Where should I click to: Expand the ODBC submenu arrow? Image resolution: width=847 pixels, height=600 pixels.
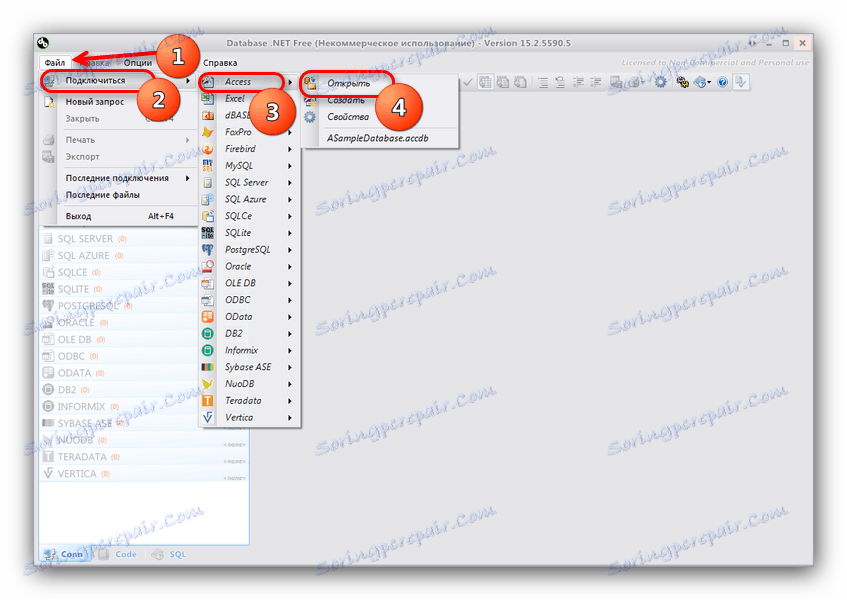pos(290,300)
